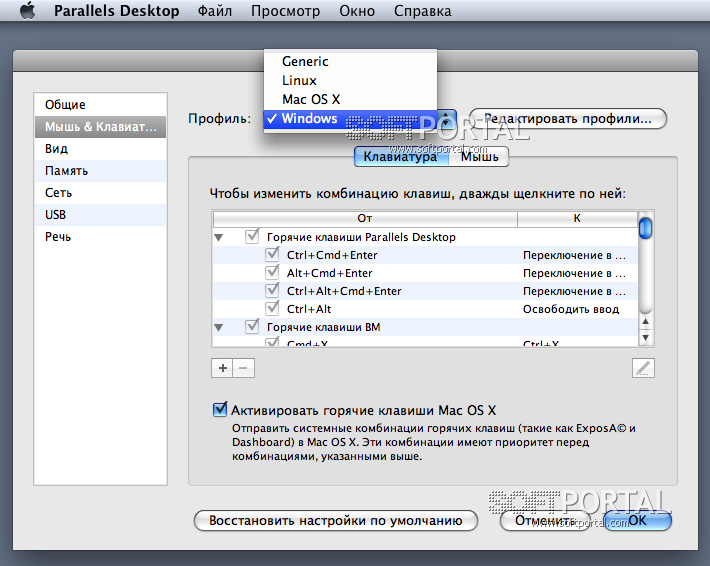This screenshot has width=710, height=566.
Task: Collapse Горячие клавиши ВМ group
Action: [219, 327]
